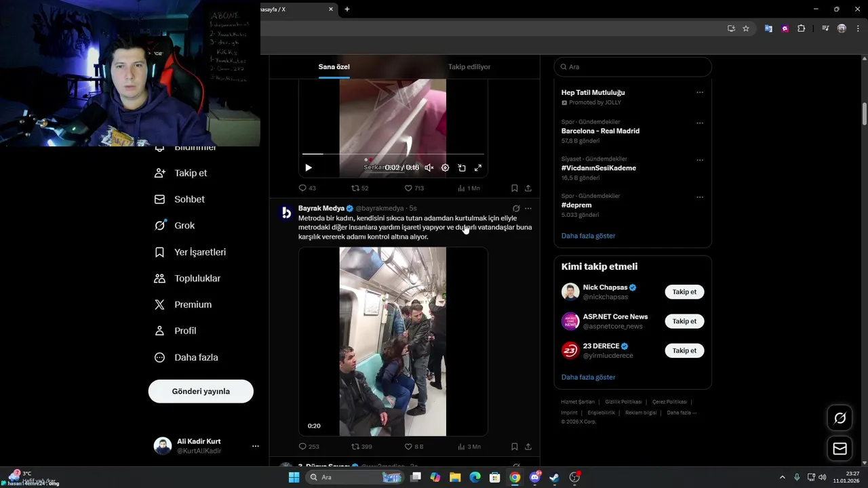Click the Bayrak Medya account name
868x488 pixels.
click(321, 208)
